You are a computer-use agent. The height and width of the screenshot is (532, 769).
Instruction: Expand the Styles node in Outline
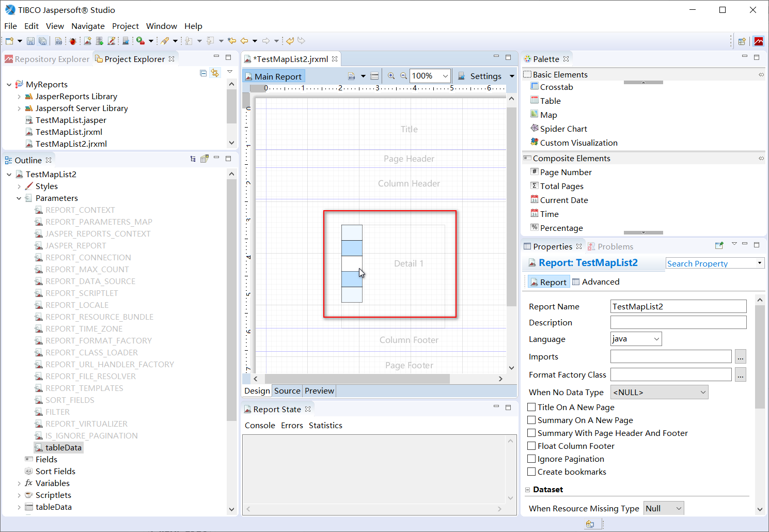[x=19, y=186]
